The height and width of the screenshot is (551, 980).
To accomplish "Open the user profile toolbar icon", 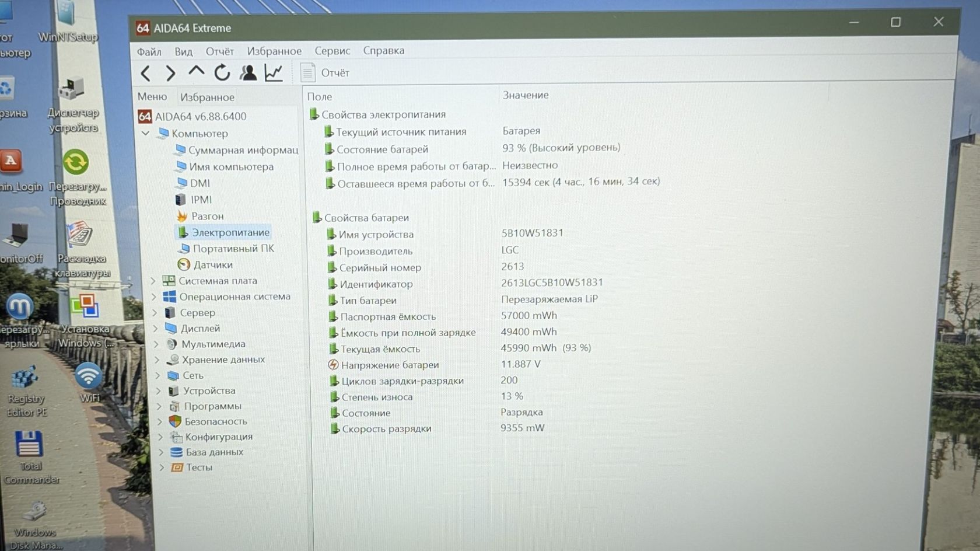I will (248, 72).
